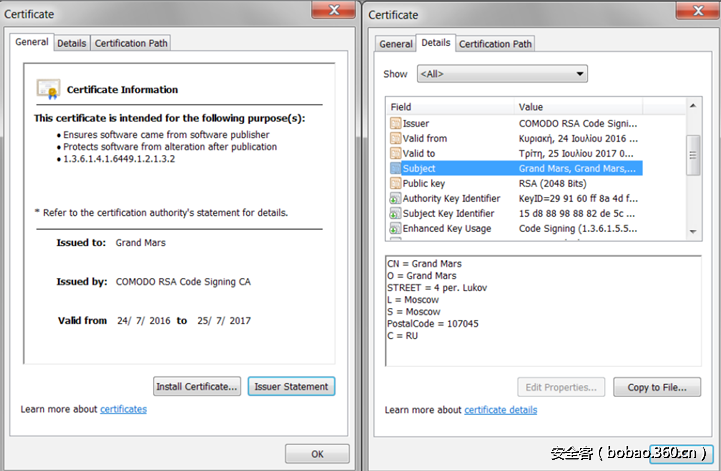Click the Issuer field icon
Image resolution: width=721 pixels, height=471 pixels.
coord(395,123)
